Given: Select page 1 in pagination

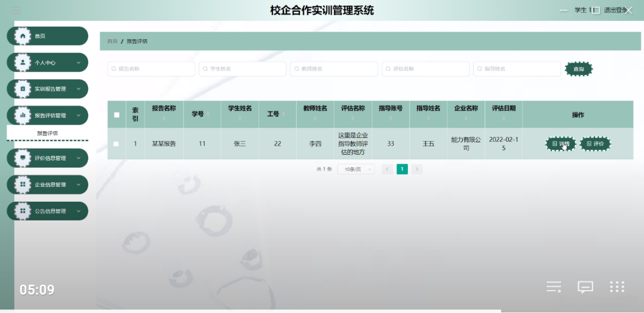Looking at the screenshot, I should [402, 169].
